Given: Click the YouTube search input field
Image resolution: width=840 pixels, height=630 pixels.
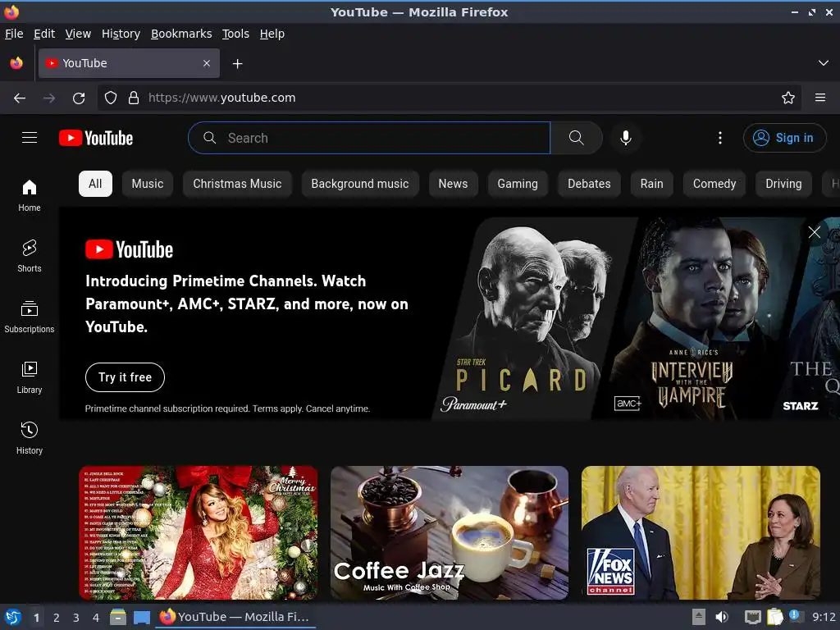Looking at the screenshot, I should (x=370, y=138).
